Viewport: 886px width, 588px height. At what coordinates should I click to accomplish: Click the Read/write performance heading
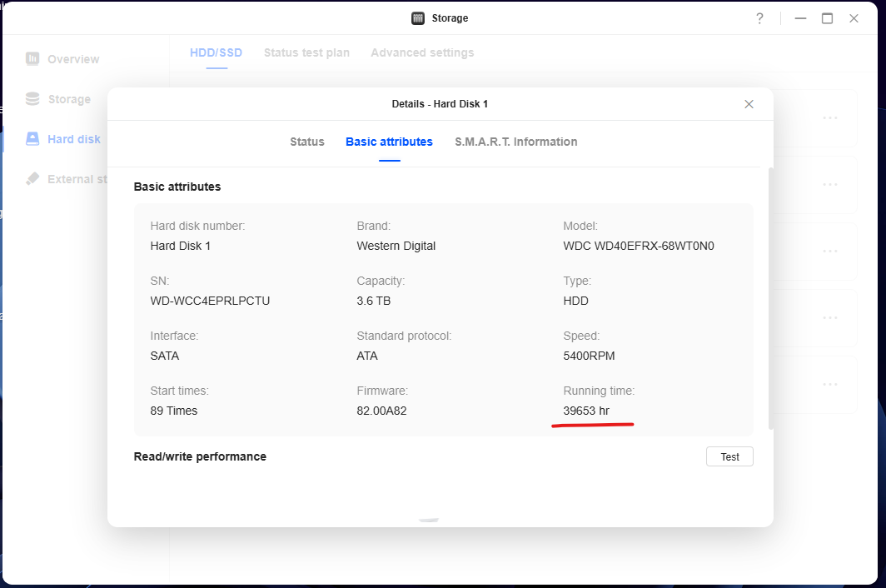pyautogui.click(x=200, y=457)
